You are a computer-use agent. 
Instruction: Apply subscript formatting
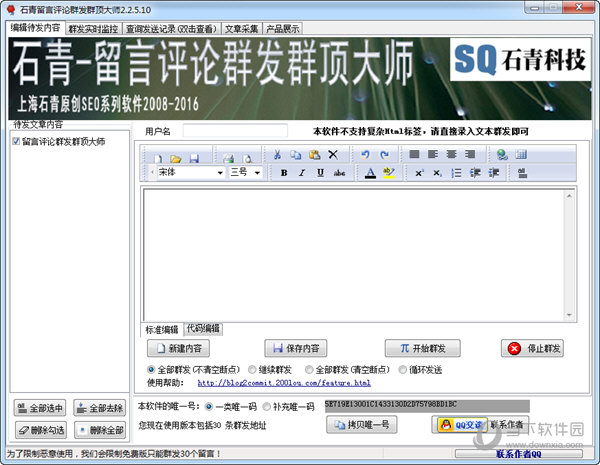pos(437,173)
